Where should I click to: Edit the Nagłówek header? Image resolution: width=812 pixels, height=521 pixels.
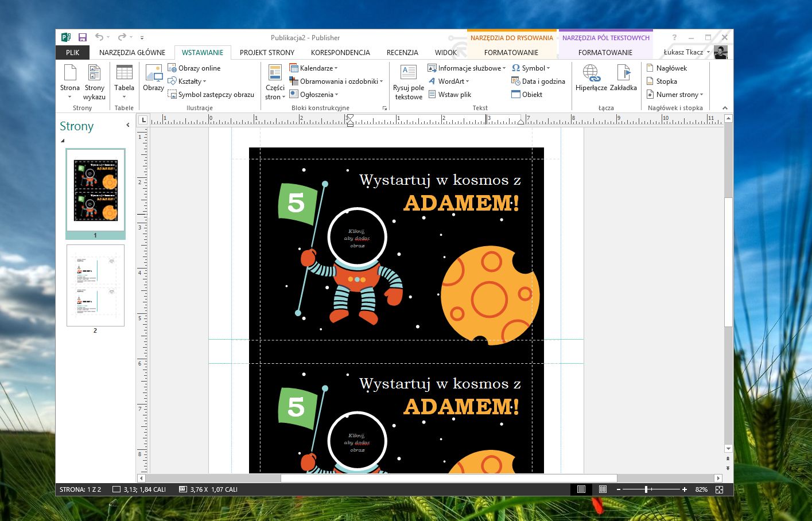666,68
